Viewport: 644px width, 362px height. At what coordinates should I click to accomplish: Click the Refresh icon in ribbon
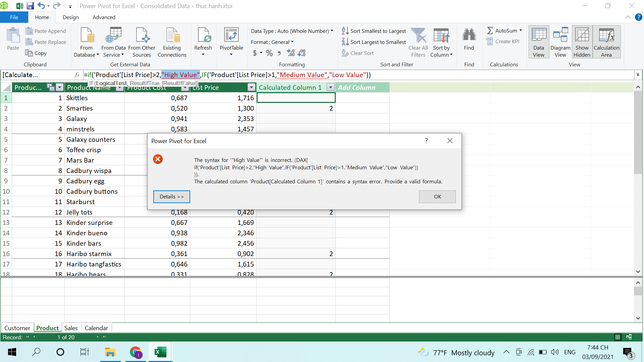click(x=203, y=36)
